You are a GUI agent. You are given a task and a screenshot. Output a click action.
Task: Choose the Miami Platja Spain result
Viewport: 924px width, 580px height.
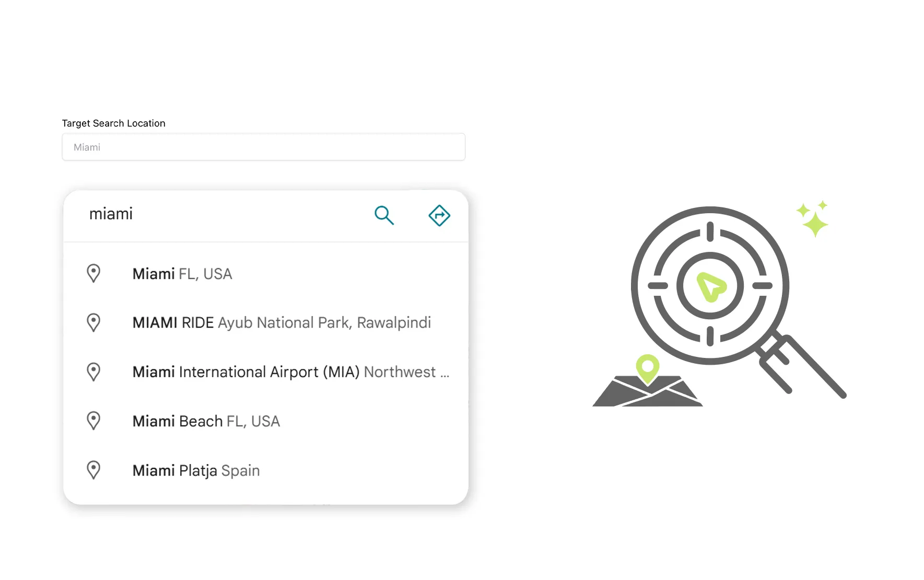196,470
